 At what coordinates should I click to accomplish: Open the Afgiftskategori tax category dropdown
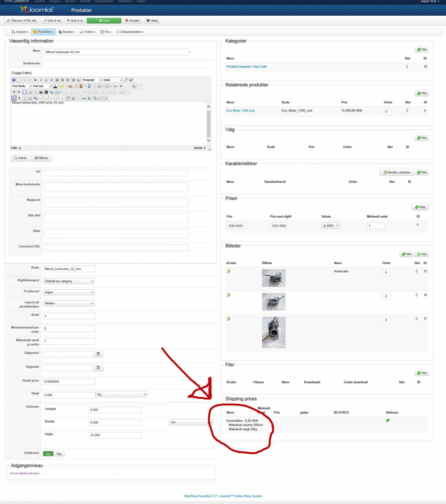tap(69, 281)
